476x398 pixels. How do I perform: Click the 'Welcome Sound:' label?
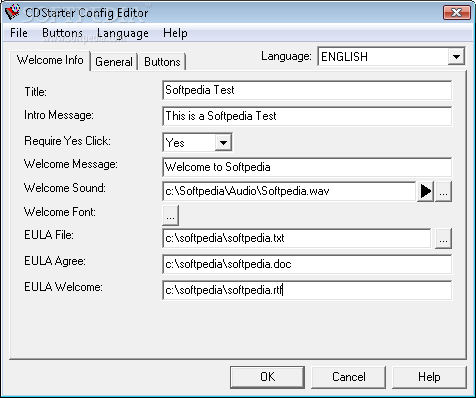65,188
